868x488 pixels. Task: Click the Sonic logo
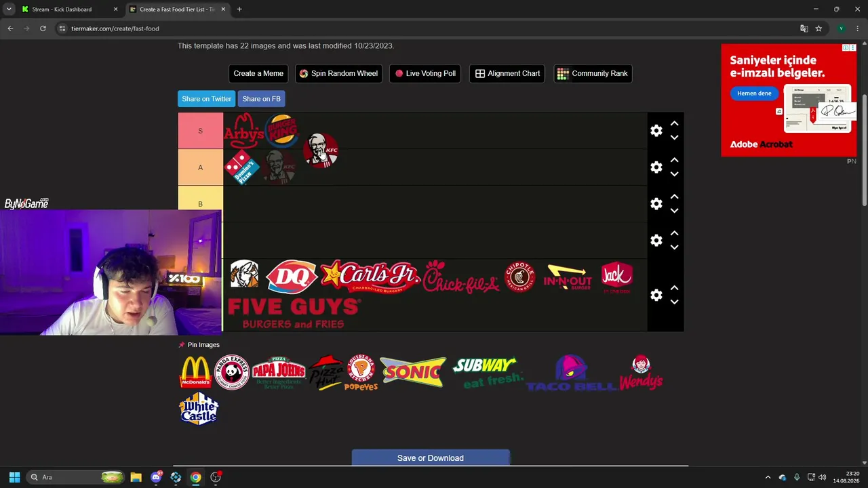413,372
